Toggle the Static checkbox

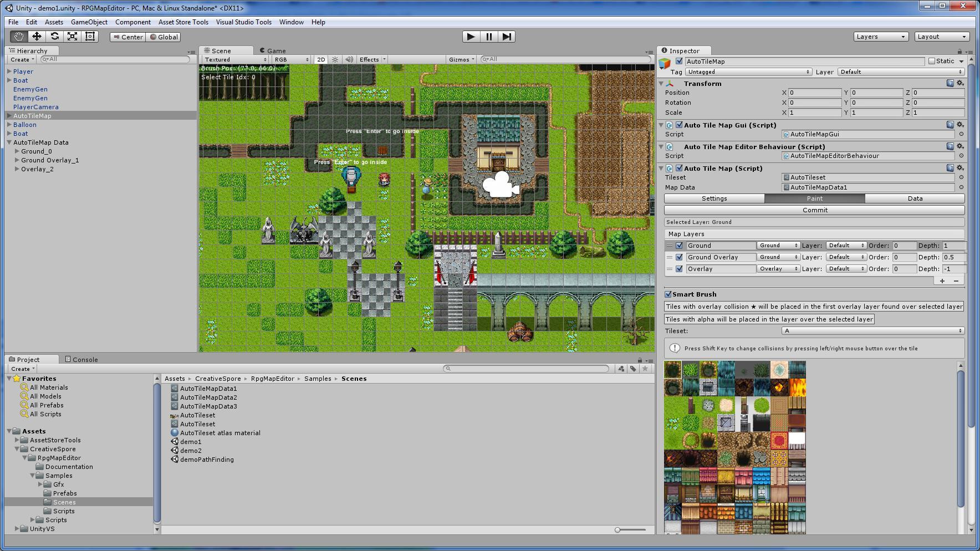pos(931,61)
